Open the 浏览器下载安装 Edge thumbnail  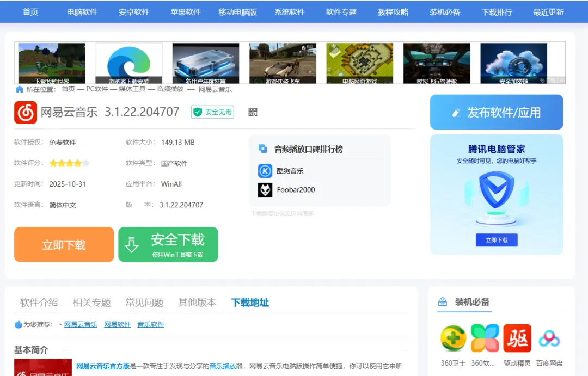point(128,63)
